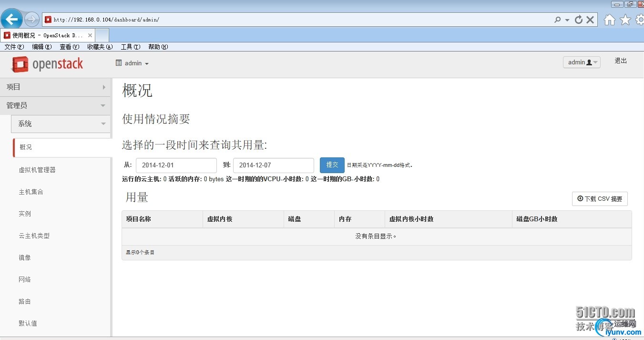
Task: Click the OpenStack logo
Action: tap(48, 64)
